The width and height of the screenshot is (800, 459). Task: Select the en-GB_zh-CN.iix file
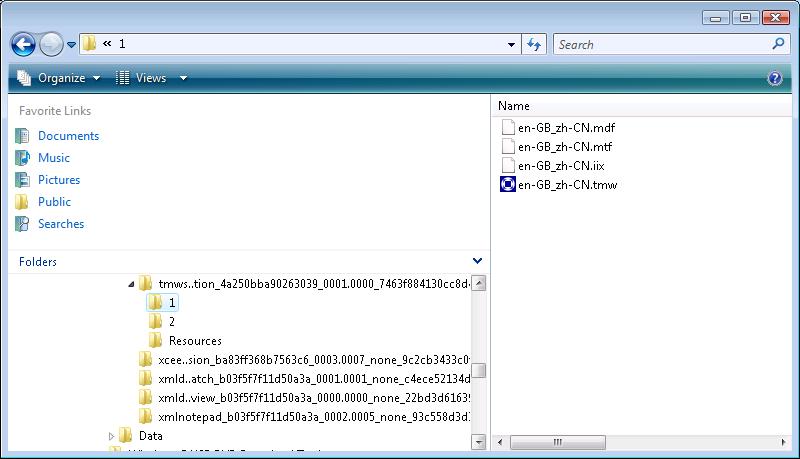point(560,166)
